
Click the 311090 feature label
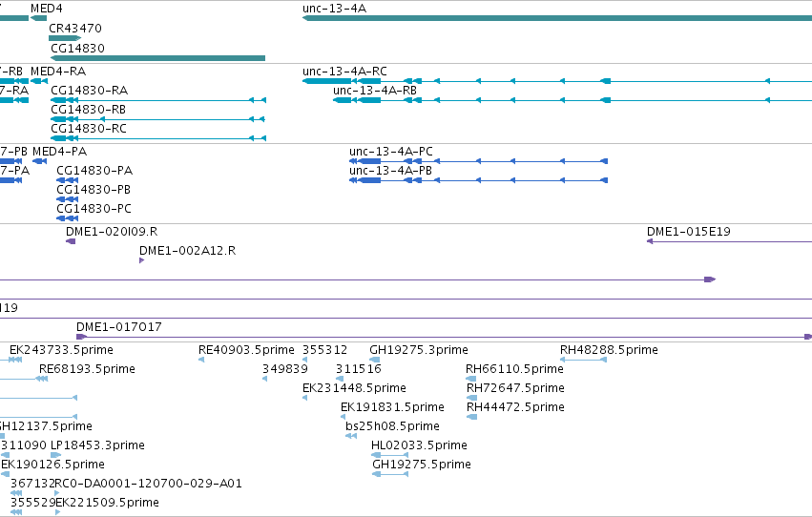pos(24,445)
